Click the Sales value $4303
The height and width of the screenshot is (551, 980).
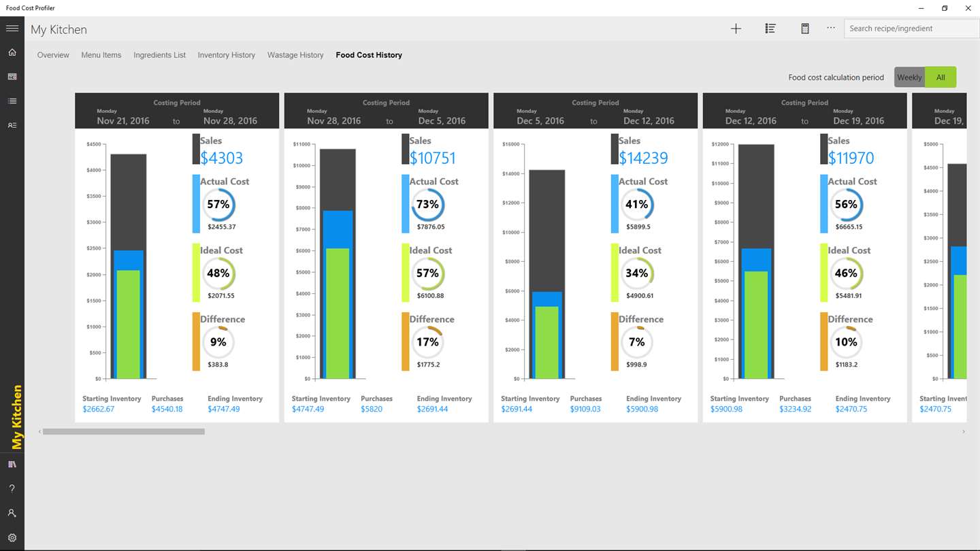point(222,158)
